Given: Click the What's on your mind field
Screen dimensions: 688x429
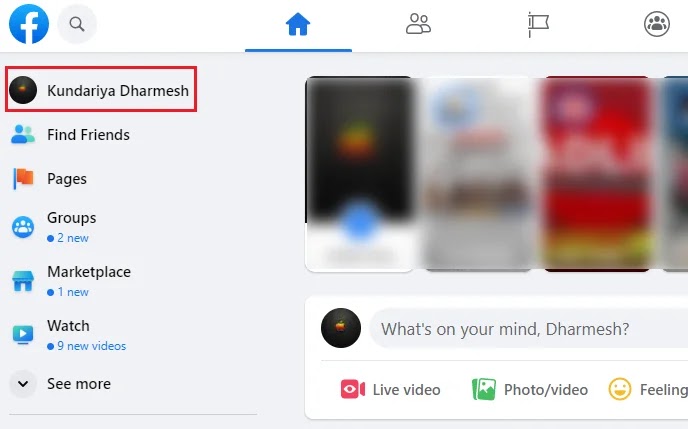Looking at the screenshot, I should click(x=529, y=329).
